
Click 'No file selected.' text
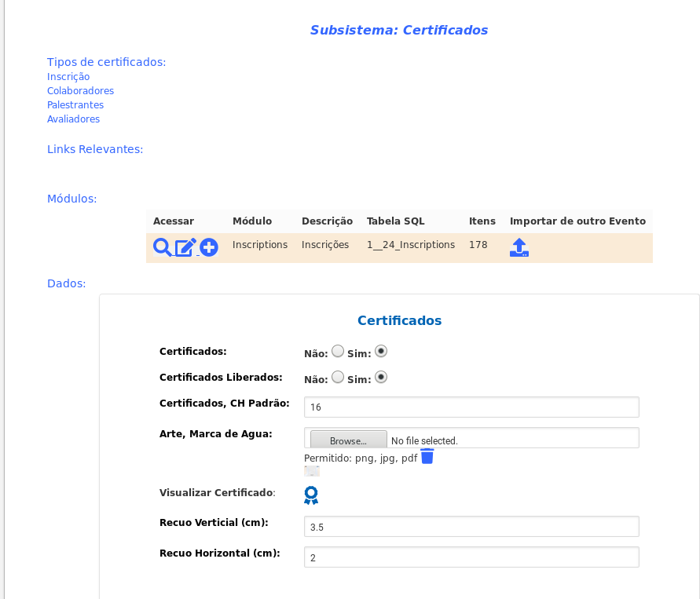click(424, 441)
